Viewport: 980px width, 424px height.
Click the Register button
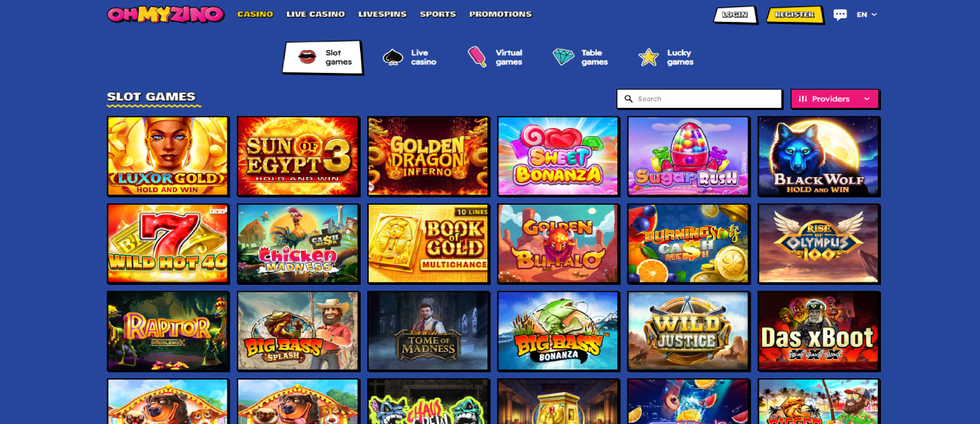tap(795, 15)
